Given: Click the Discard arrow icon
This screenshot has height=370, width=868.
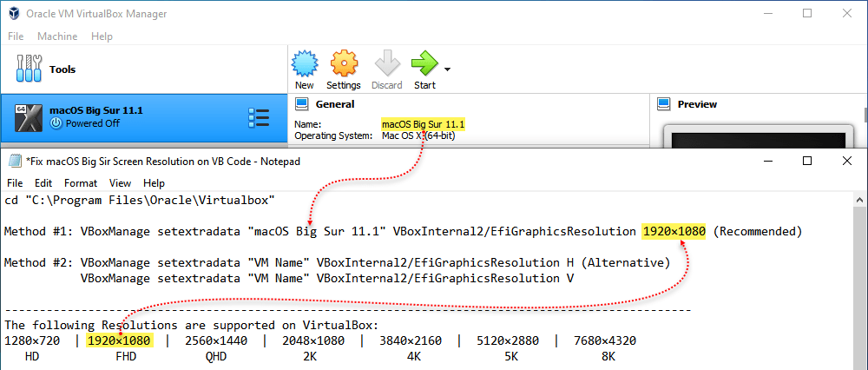Looking at the screenshot, I should (387, 63).
